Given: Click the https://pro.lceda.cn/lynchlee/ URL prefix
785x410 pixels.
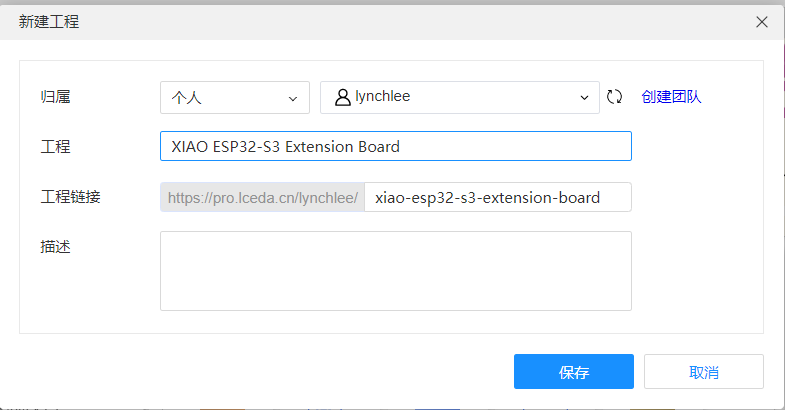Looking at the screenshot, I should pyautogui.click(x=262, y=197).
